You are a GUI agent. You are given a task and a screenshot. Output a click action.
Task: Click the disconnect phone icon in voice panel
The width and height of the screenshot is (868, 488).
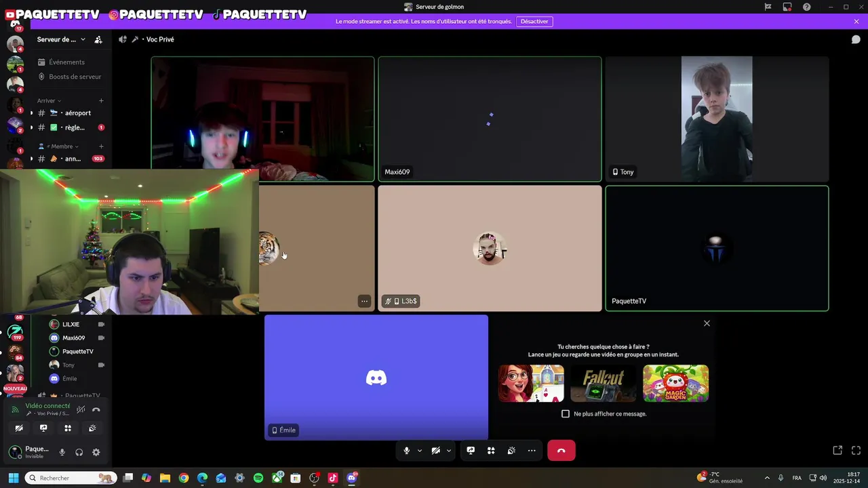[x=96, y=409]
